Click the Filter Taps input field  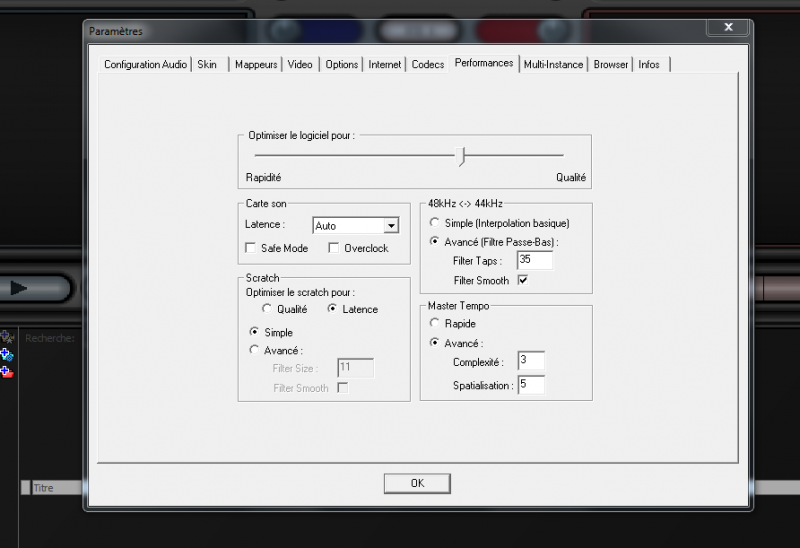[x=534, y=260]
